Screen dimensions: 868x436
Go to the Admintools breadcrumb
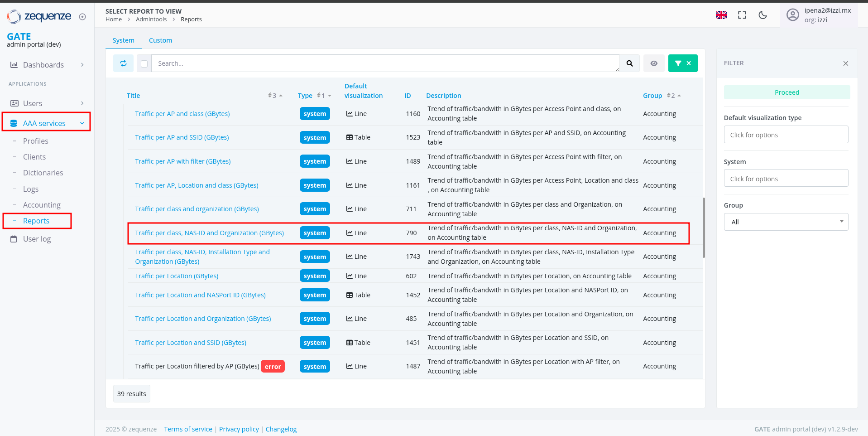tap(151, 19)
